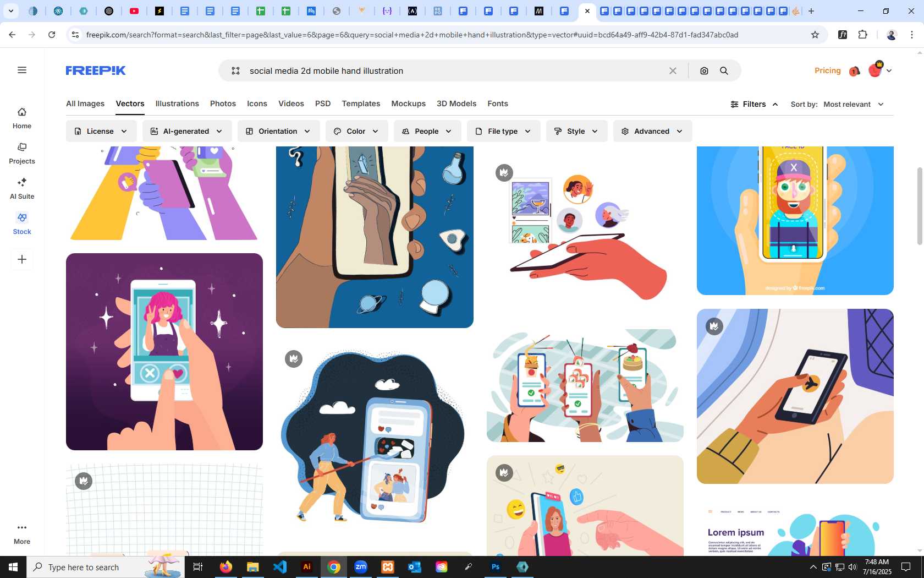Switch to All Images tab

point(85,103)
